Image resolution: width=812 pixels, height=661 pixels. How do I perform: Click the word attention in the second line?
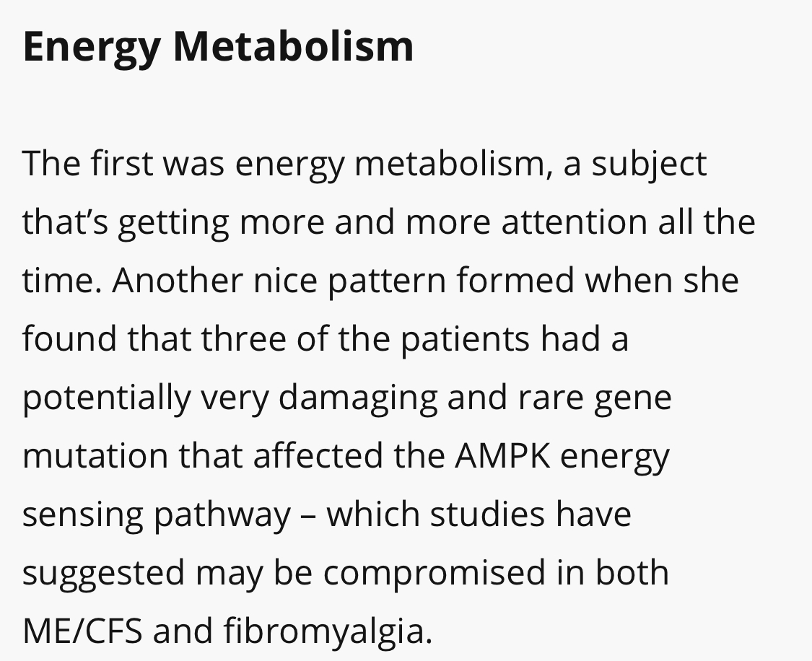575,222
